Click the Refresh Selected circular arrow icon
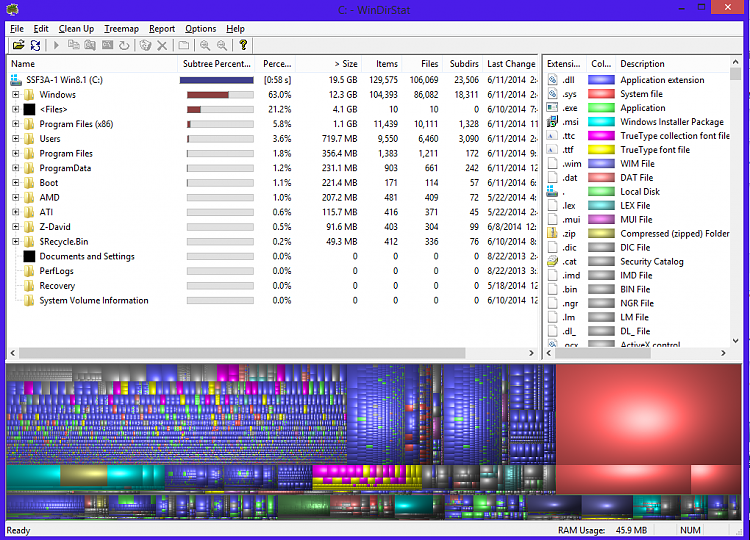The width and height of the screenshot is (750, 540). [124, 45]
